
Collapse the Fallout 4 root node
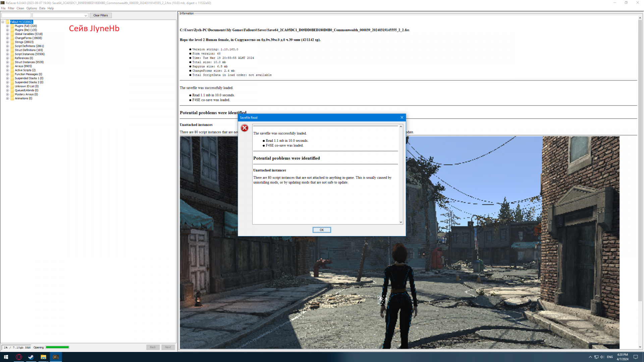(3, 22)
